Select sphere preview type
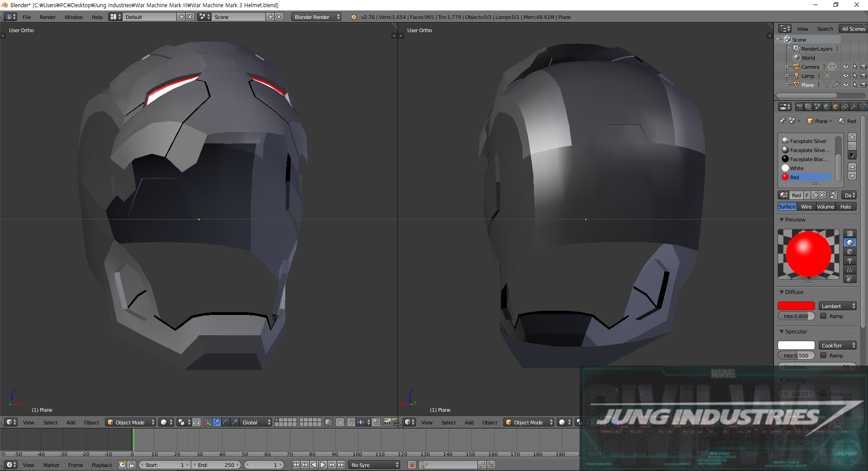Image resolution: width=868 pixels, height=471 pixels. pyautogui.click(x=850, y=243)
